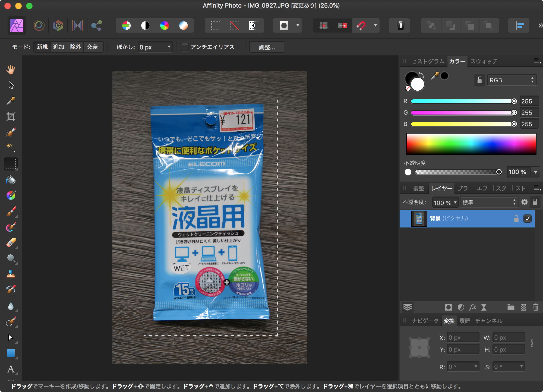Select the Clone stamp tool
Screen dimensions: 543x392
click(11, 274)
